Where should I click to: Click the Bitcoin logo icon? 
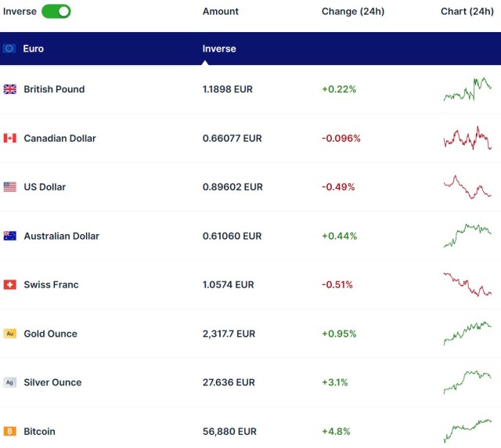pos(10,432)
